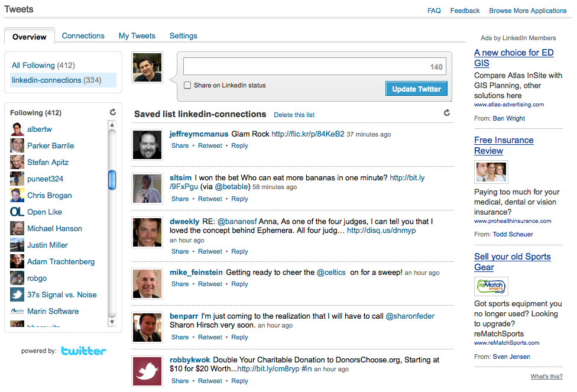Switch to the Connections tab

pos(83,36)
